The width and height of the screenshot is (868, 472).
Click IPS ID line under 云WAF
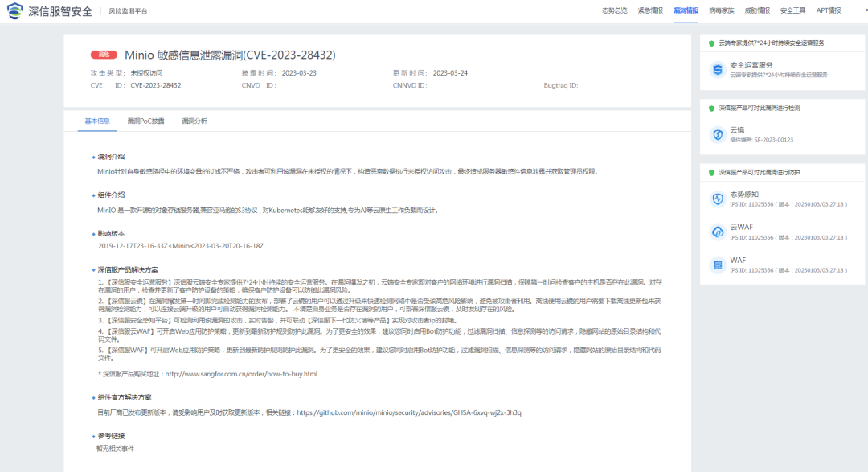coord(788,238)
